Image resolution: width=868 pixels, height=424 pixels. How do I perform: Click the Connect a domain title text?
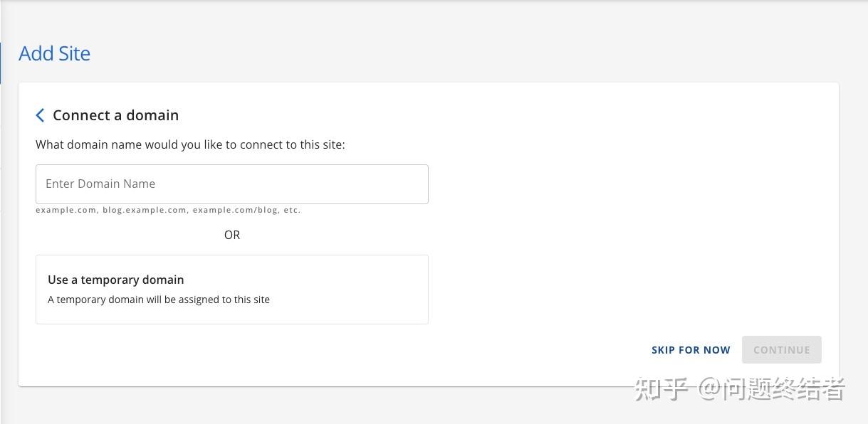point(115,115)
